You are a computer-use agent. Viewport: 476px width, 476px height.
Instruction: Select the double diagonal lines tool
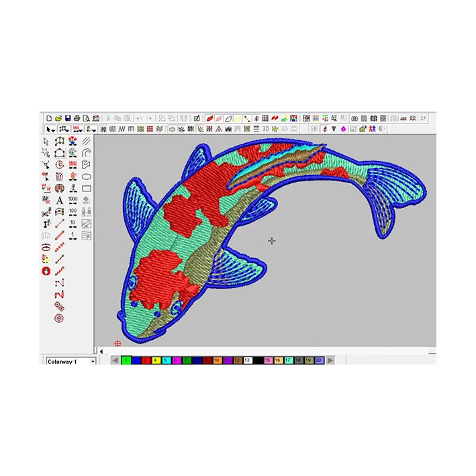(x=87, y=141)
